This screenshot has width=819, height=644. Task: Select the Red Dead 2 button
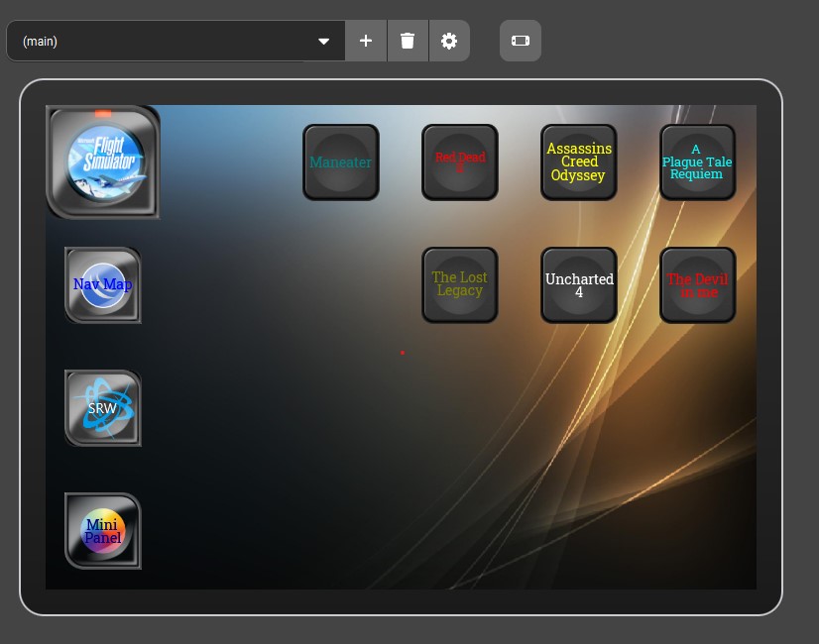tap(460, 162)
